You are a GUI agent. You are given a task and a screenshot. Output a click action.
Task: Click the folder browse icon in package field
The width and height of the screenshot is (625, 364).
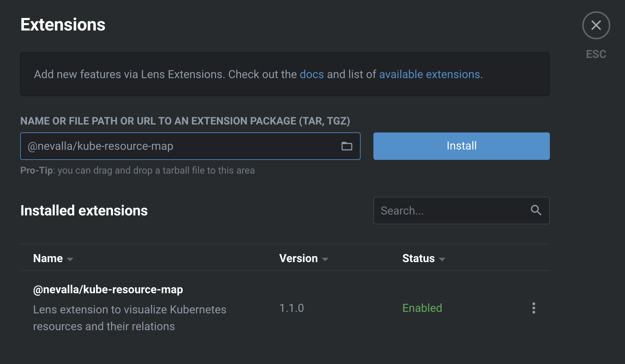(347, 146)
